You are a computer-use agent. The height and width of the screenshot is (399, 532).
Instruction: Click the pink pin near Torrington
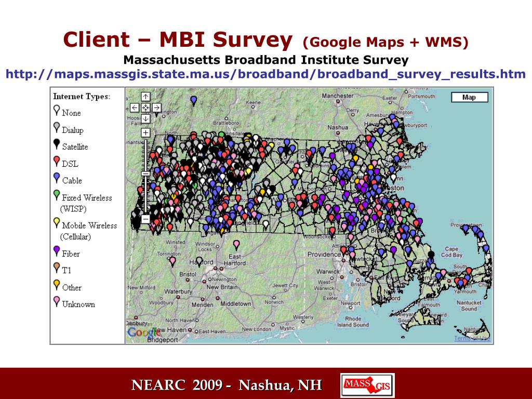click(172, 261)
